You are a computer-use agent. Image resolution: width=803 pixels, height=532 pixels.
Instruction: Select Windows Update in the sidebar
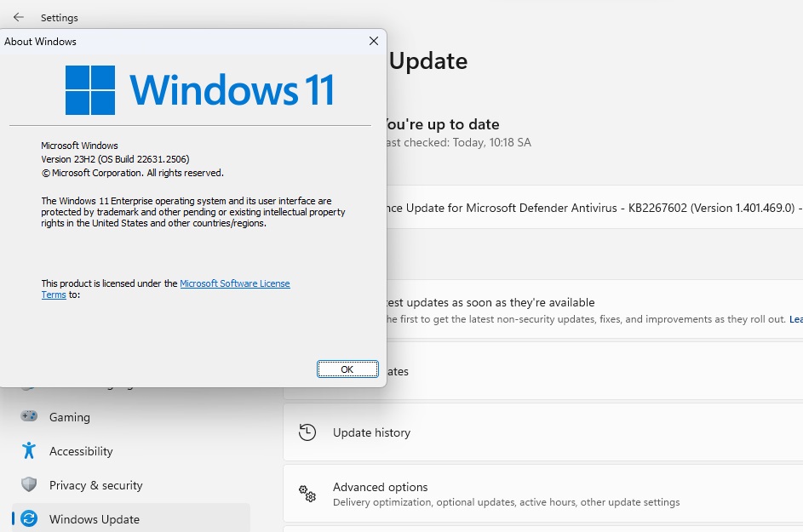[x=131, y=518]
